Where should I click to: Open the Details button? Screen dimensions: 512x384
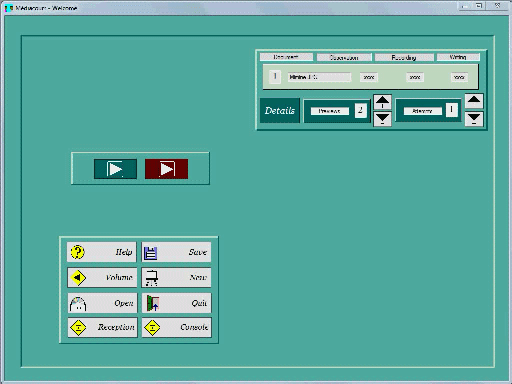coord(280,111)
